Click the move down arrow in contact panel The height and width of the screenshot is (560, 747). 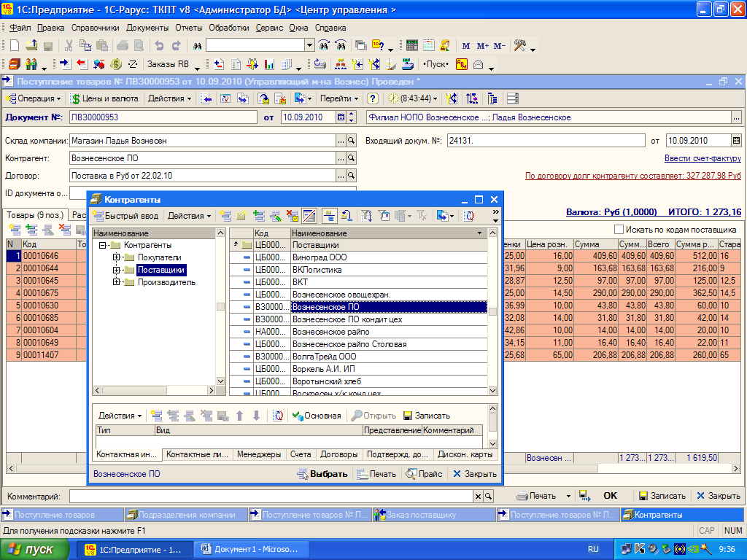(x=256, y=416)
